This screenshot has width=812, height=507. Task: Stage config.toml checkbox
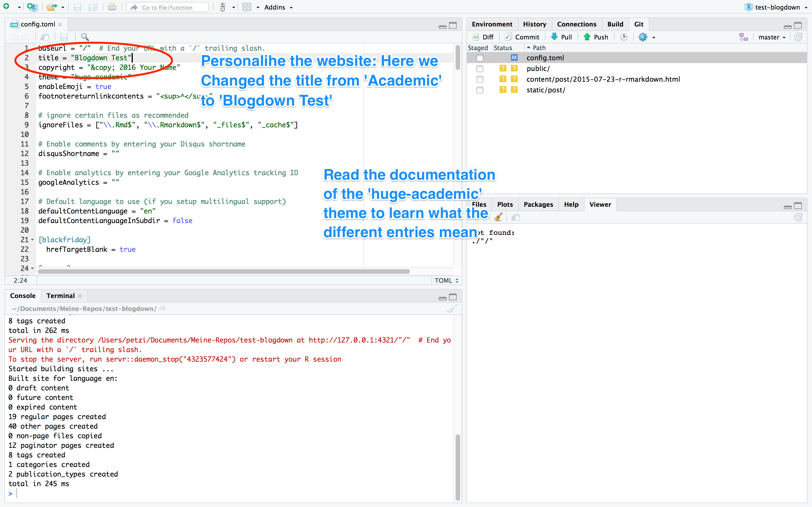480,58
